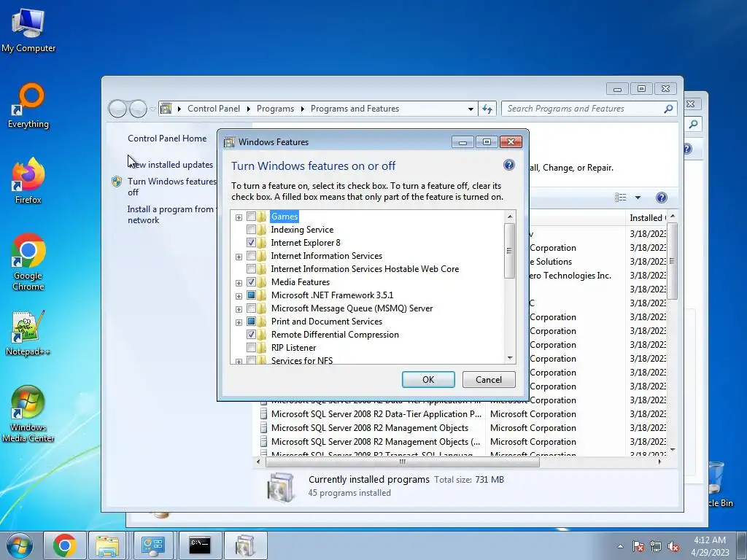Check the Microsoft Message Queue Server checkbox
The image size is (747, 560).
251,308
